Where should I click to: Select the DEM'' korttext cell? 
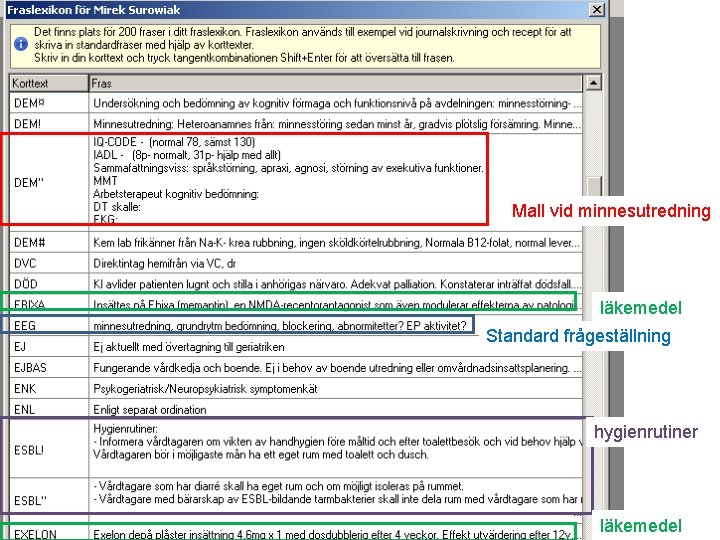pyautogui.click(x=49, y=182)
